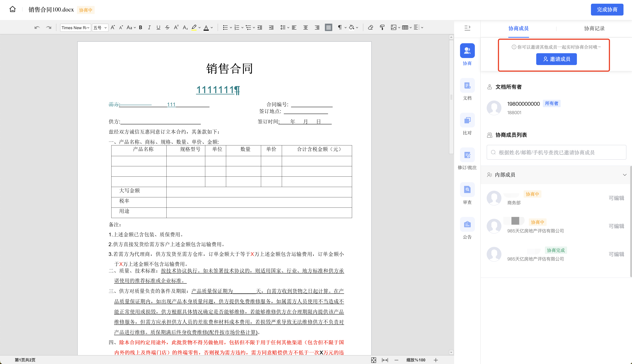Open the 修订/批注 sidebar panel
Viewport: 632px width, 364px height.
(467, 159)
